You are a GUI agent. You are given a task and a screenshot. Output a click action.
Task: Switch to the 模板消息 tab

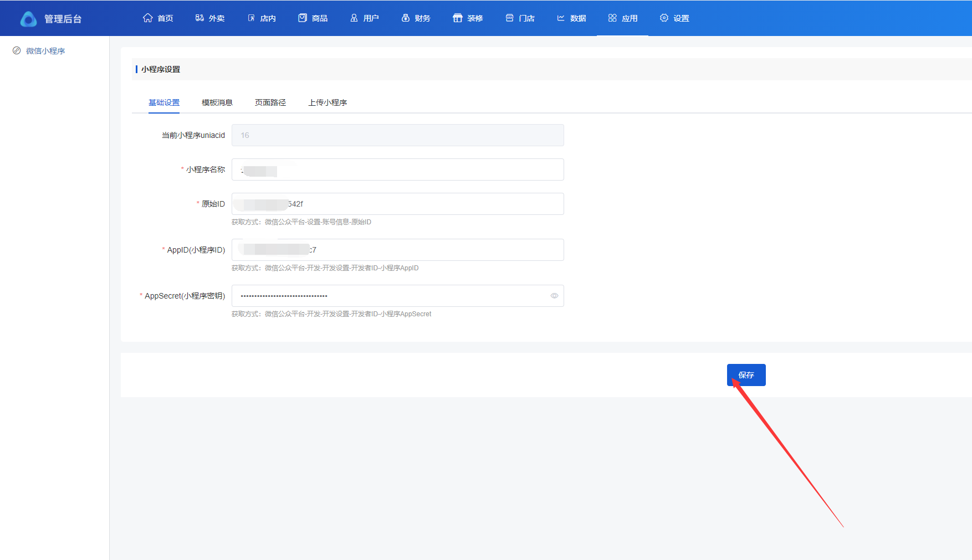217,102
